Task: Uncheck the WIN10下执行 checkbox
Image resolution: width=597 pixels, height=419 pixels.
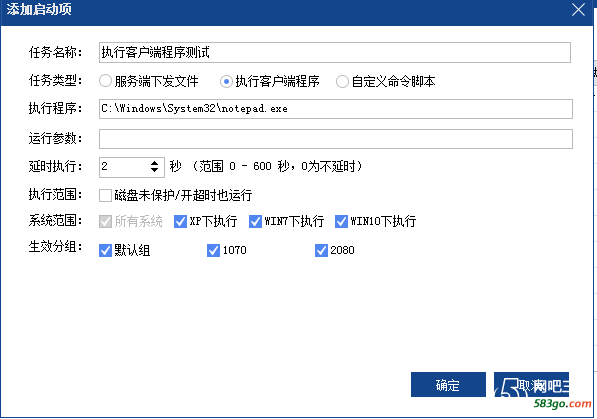Action: [x=341, y=221]
